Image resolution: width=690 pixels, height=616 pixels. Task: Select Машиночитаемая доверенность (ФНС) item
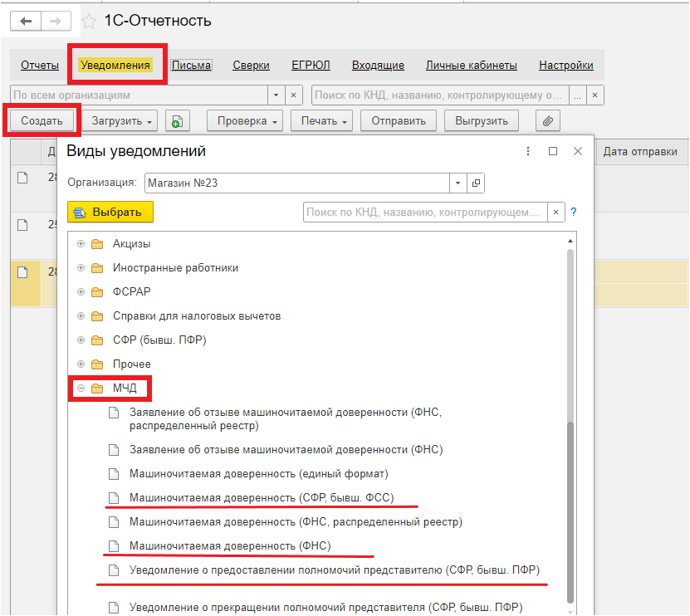point(230,545)
